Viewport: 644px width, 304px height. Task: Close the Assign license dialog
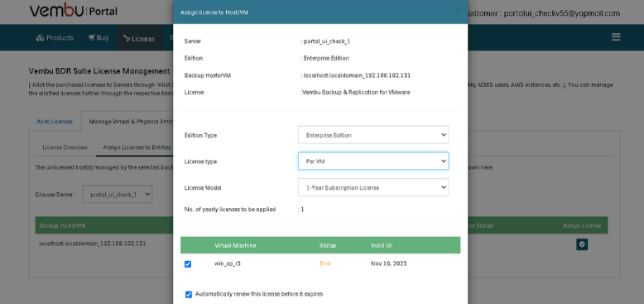pyautogui.click(x=459, y=11)
